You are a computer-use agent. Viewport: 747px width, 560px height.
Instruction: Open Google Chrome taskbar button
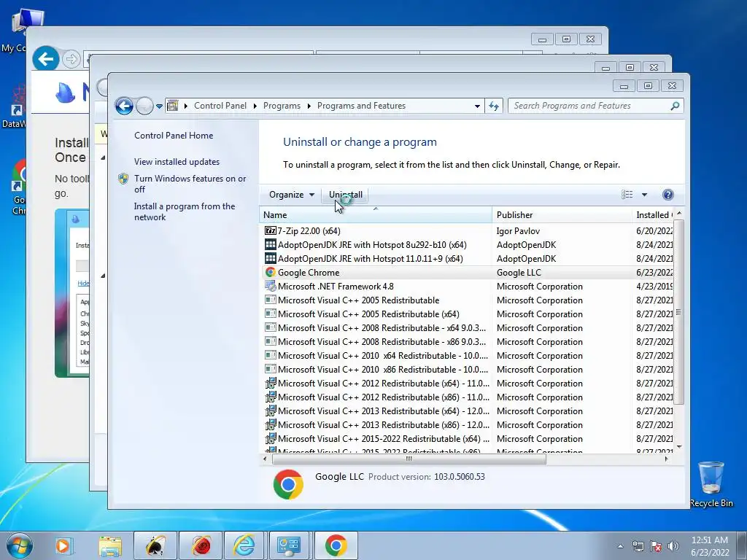click(336, 545)
